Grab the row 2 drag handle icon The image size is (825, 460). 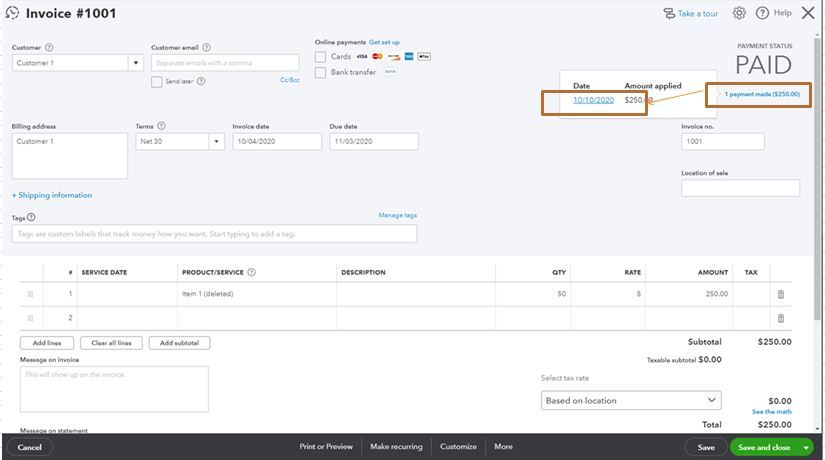(31, 318)
